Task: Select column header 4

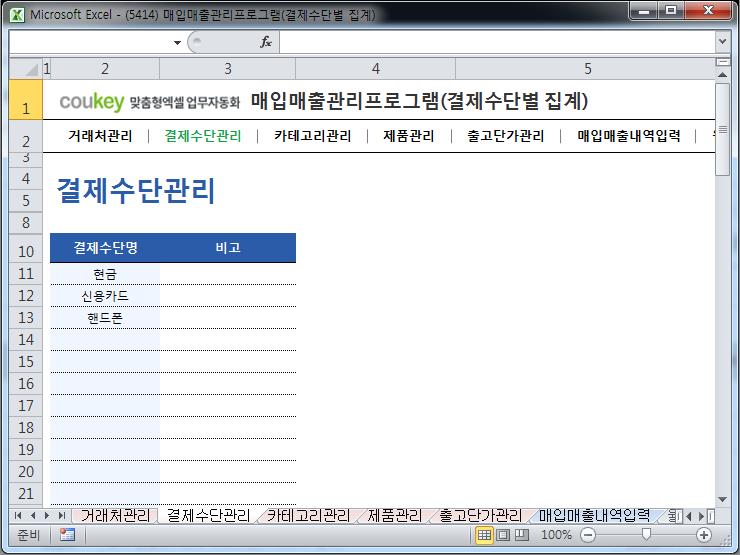Action: 376,69
